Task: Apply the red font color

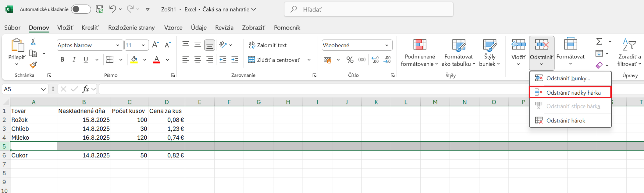Action: pos(157,60)
